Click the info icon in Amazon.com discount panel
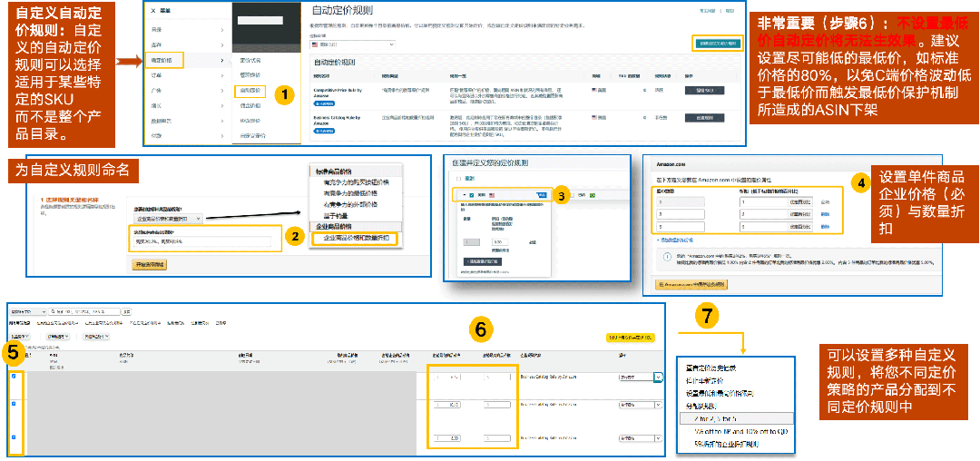The height and width of the screenshot is (461, 980). [x=667, y=258]
